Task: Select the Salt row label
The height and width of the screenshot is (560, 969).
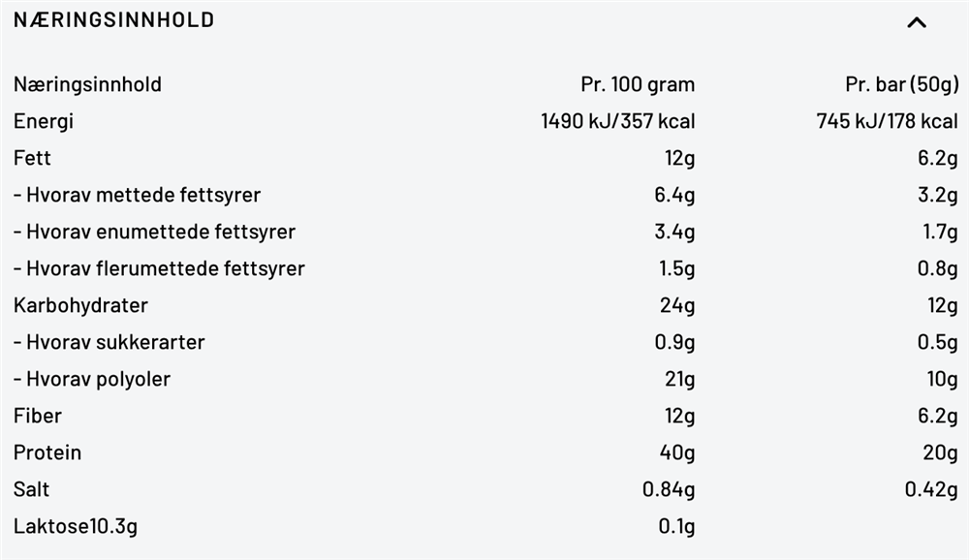Action: (32, 489)
